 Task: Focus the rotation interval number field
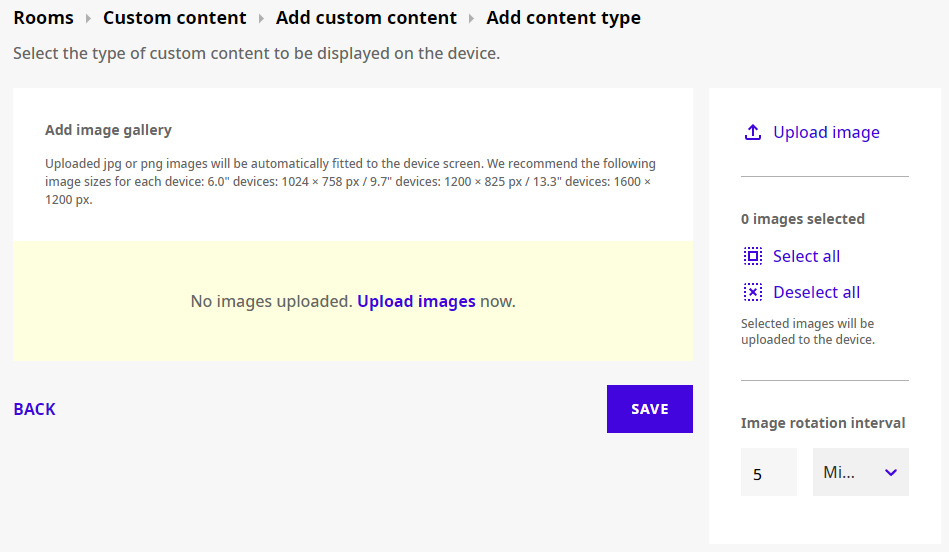[x=769, y=472]
